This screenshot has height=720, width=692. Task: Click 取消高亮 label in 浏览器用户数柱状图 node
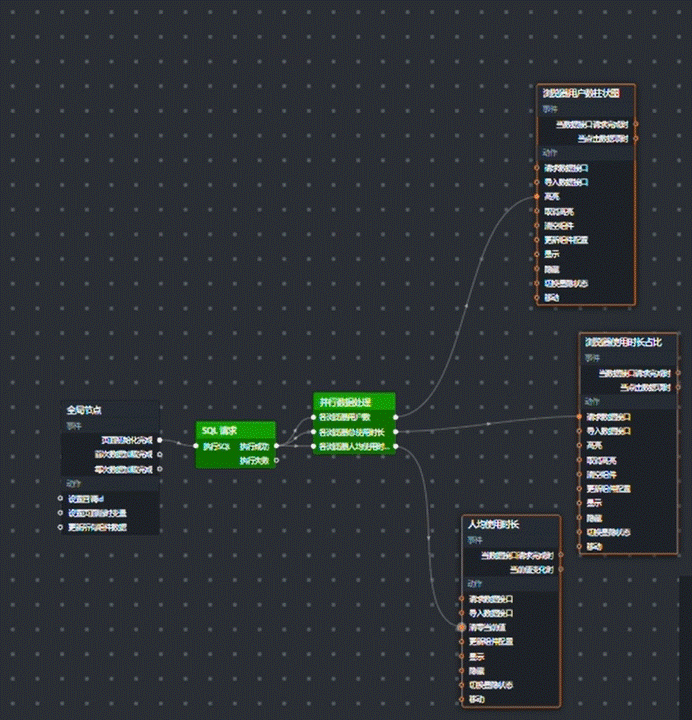click(559, 212)
